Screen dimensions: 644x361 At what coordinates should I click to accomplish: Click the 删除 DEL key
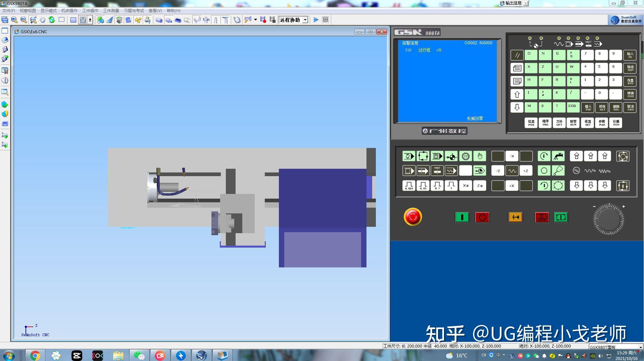616,107
